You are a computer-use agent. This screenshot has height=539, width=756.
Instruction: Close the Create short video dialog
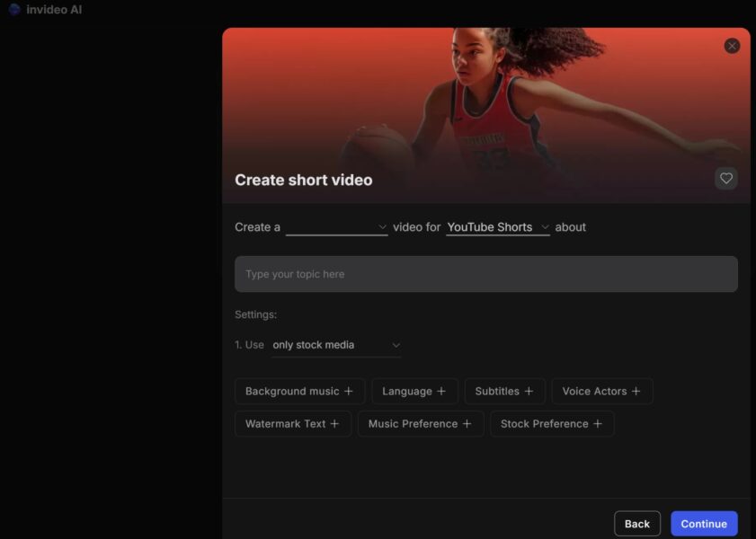(x=732, y=46)
